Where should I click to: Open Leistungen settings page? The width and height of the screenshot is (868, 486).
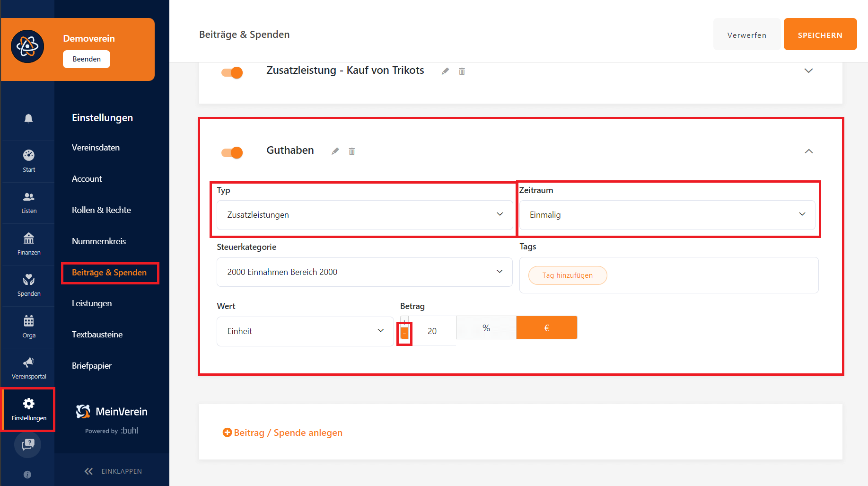click(x=92, y=303)
